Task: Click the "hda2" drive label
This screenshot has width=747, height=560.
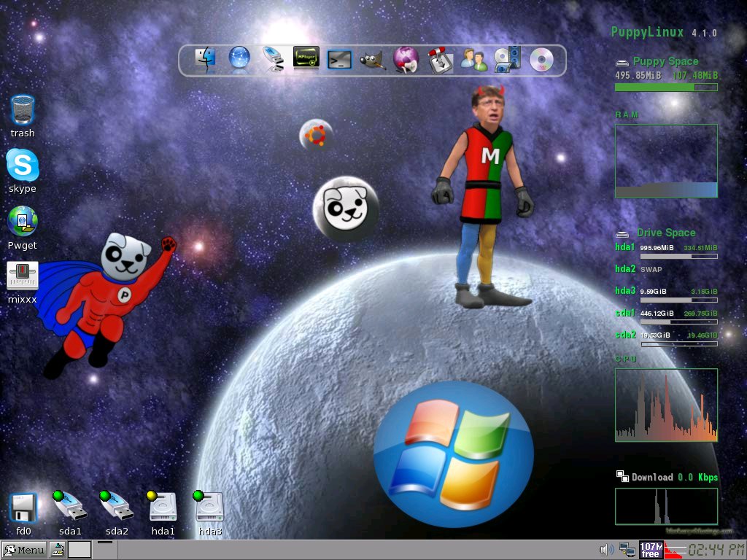Action: (x=625, y=268)
